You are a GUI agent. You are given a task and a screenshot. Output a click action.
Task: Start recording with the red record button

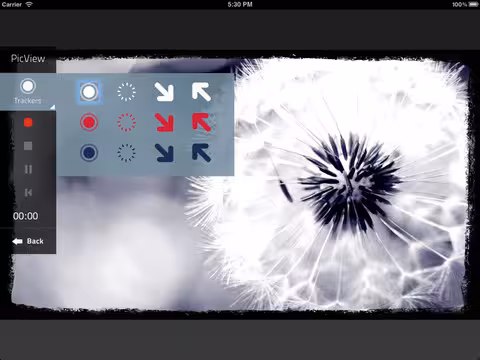[x=28, y=123]
